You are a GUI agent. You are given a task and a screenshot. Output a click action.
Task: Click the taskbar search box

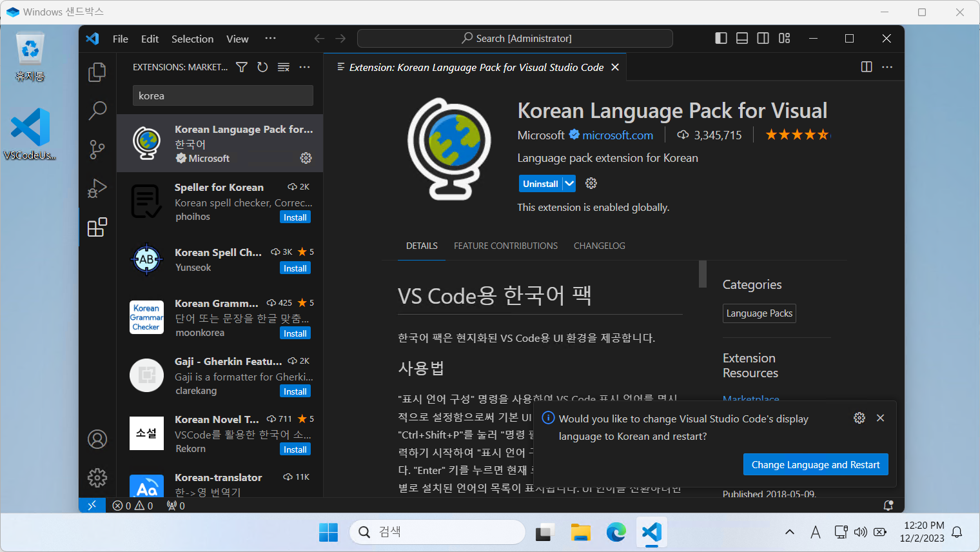coord(437,532)
